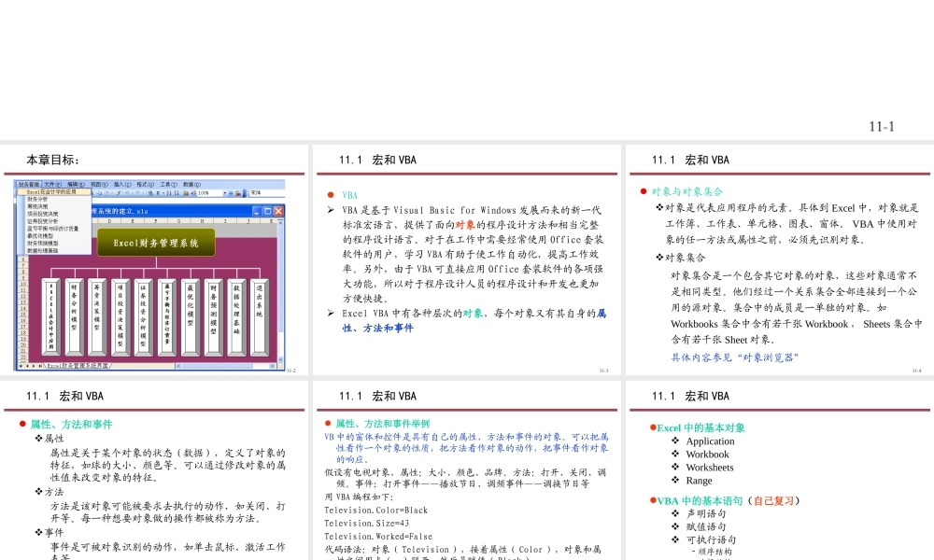Screen dimensions: 934x560
Task: Open the Chart Wizard toolbar icon
Action: 186,192
